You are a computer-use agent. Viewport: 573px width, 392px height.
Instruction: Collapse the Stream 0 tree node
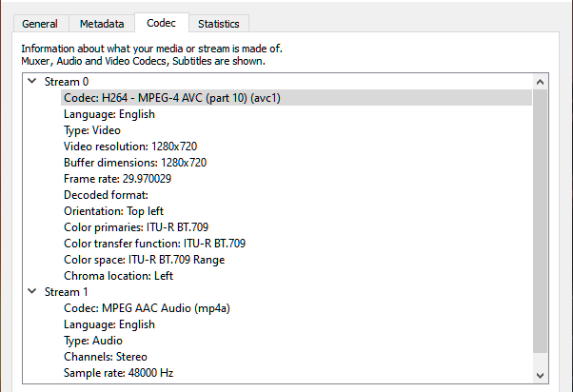click(32, 82)
